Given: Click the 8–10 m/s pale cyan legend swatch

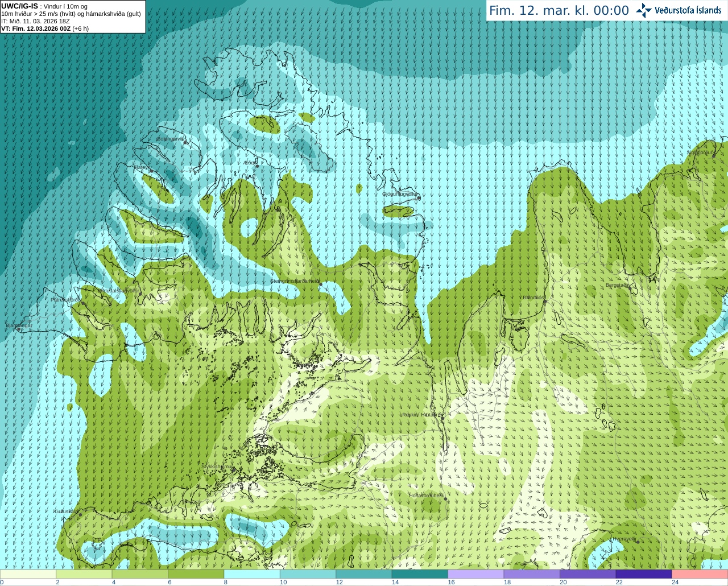Looking at the screenshot, I should coord(252,574).
